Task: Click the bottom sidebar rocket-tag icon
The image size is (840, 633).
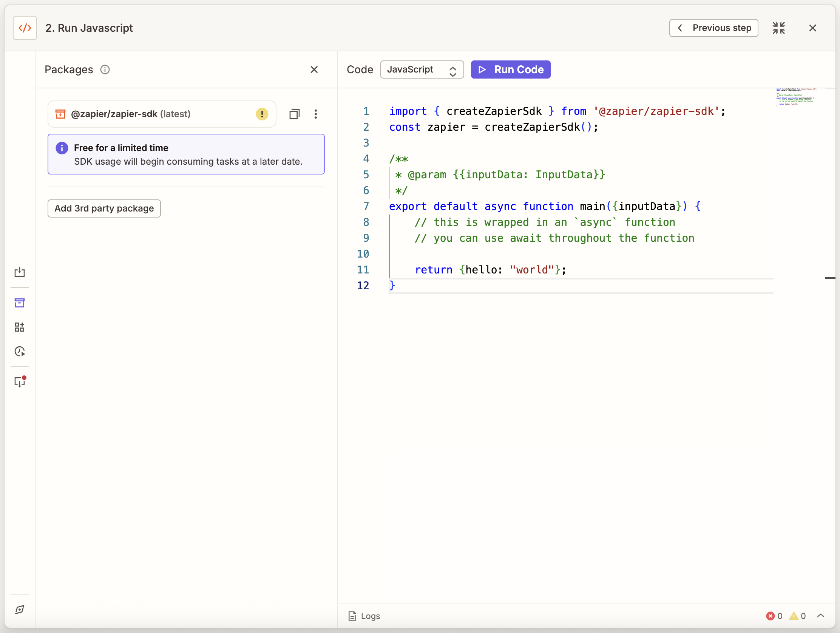Action: pyautogui.click(x=20, y=610)
